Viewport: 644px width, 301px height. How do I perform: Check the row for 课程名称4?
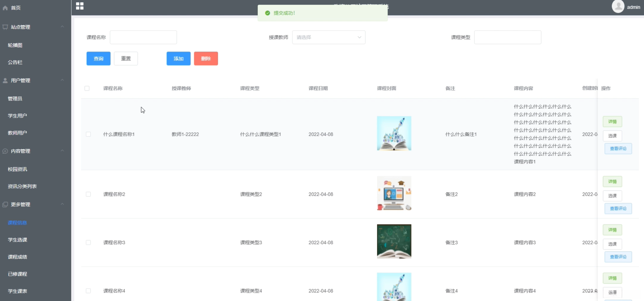tap(88, 291)
